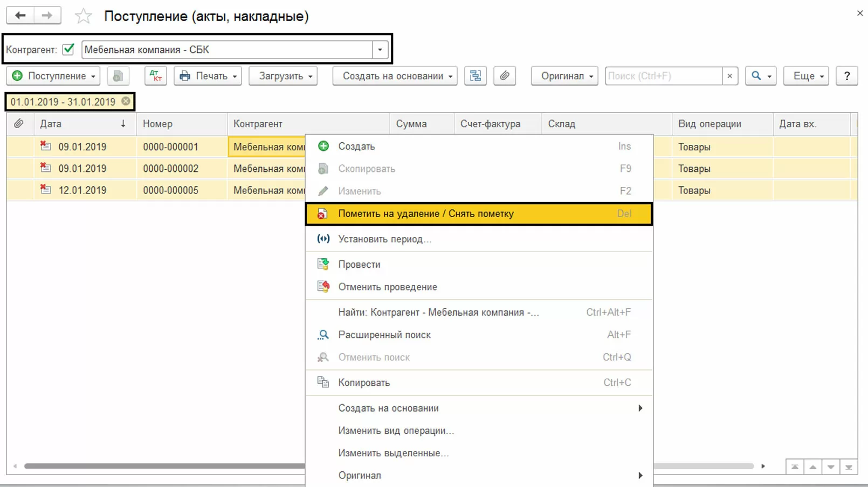Image resolution: width=868 pixels, height=487 pixels.
Task: Open help with the question mark button
Action: tap(847, 76)
